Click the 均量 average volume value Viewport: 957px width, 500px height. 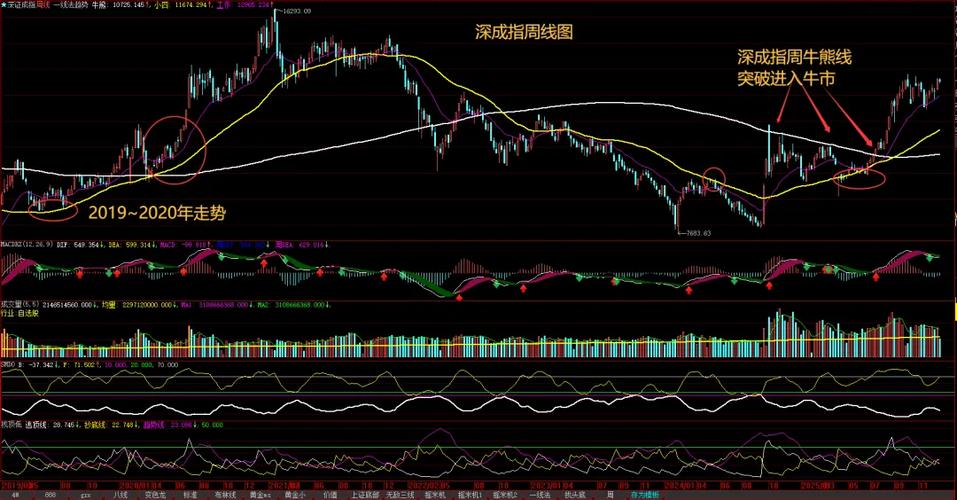148,305
